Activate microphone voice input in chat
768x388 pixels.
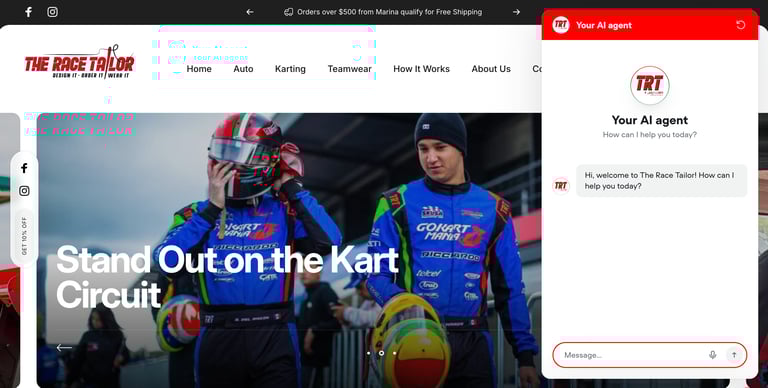[713, 355]
